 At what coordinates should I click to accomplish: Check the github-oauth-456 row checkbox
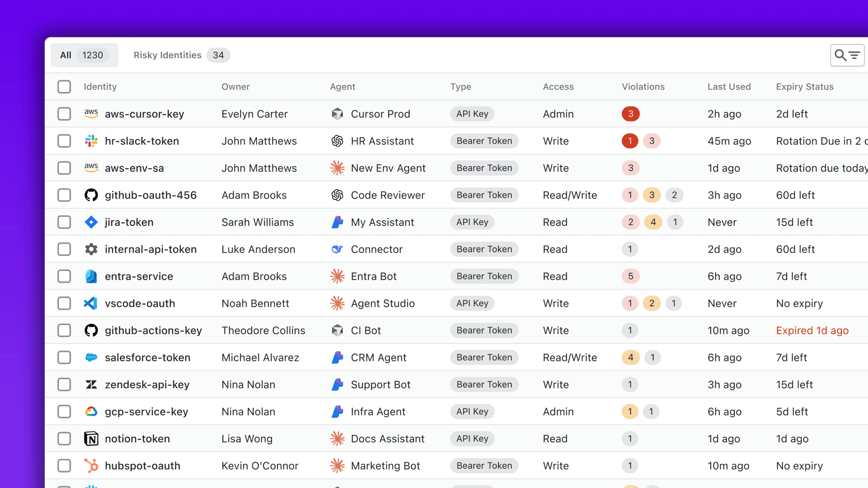64,195
